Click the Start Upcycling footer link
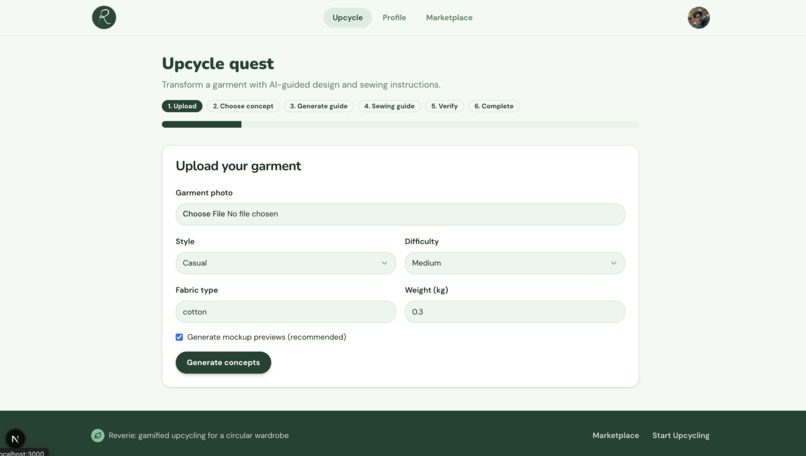The width and height of the screenshot is (806, 456). pyautogui.click(x=681, y=435)
